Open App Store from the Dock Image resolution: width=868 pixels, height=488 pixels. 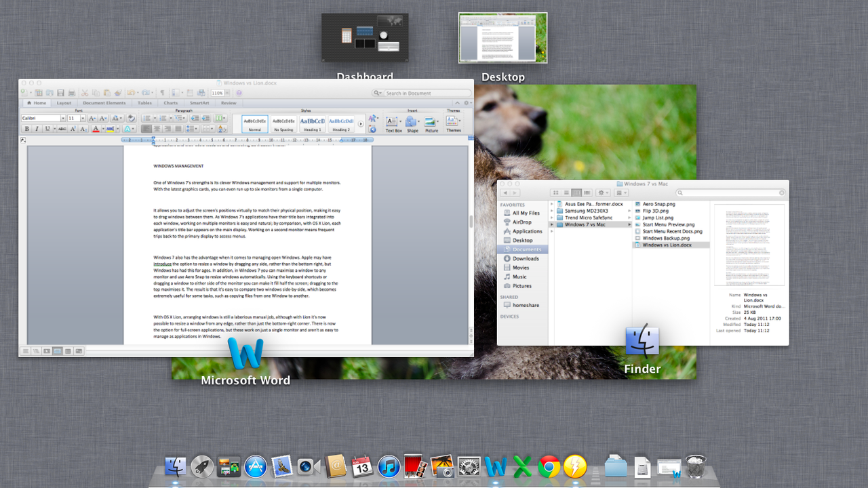click(256, 466)
